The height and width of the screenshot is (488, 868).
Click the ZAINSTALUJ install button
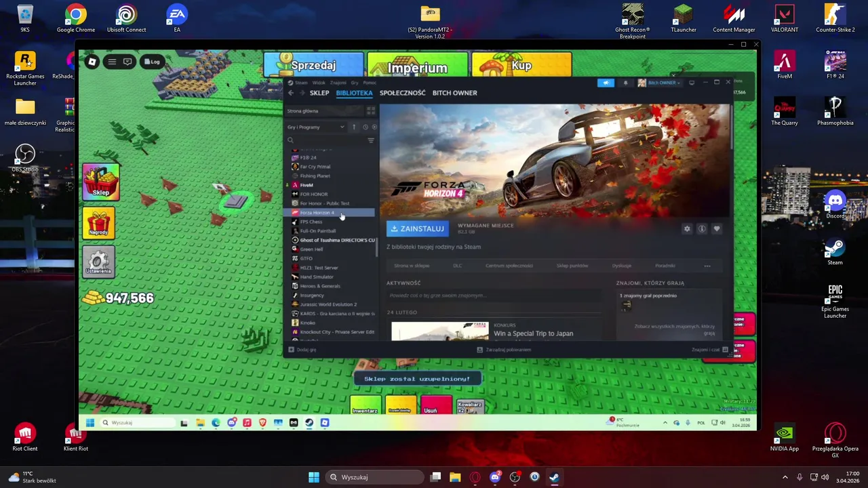418,229
